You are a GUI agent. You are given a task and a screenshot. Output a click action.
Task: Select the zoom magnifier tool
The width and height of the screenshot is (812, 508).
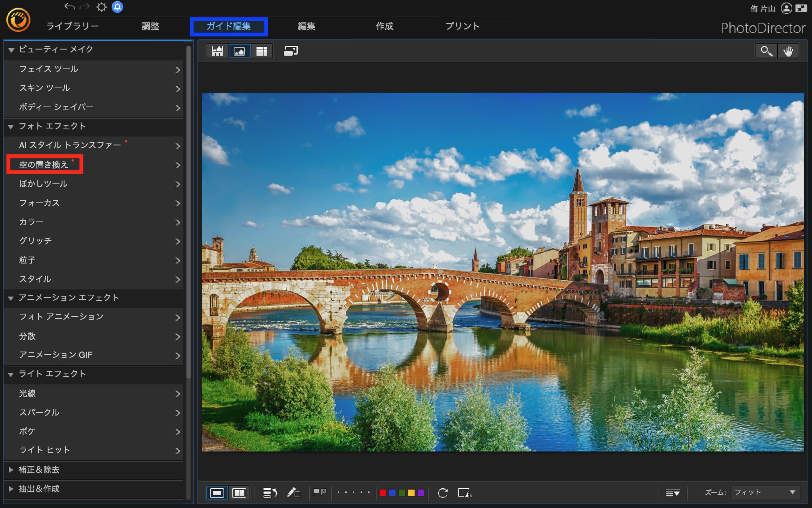click(x=766, y=51)
